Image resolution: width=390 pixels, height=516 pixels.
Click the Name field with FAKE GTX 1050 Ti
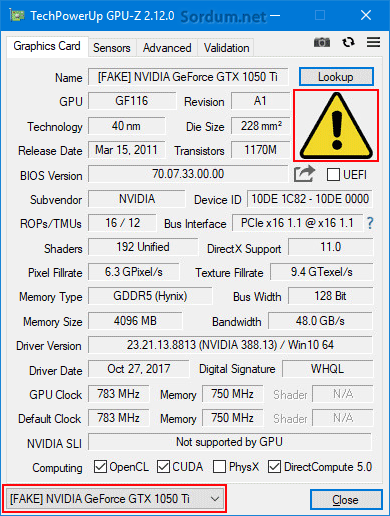tap(188, 77)
